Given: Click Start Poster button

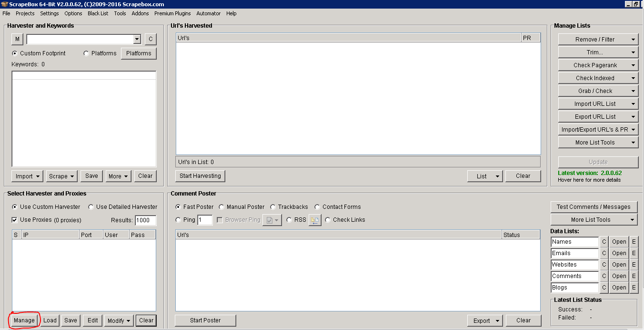Looking at the screenshot, I should 205,320.
